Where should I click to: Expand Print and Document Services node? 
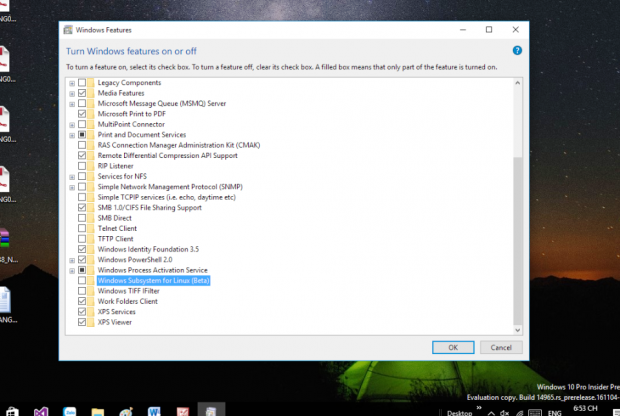71,135
